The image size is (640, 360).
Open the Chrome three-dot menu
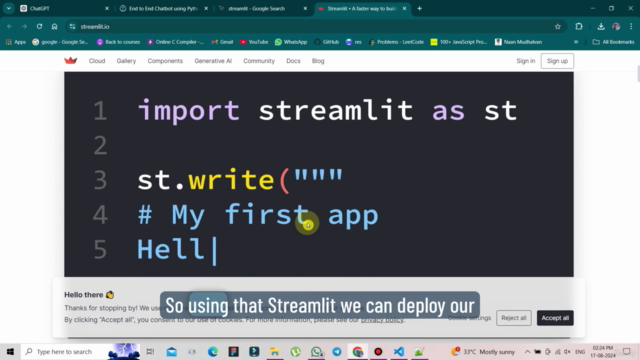click(x=631, y=27)
